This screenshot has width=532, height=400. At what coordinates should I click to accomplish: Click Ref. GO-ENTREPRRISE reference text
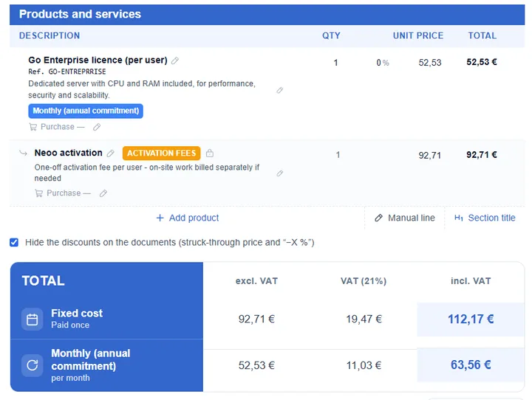(x=67, y=72)
